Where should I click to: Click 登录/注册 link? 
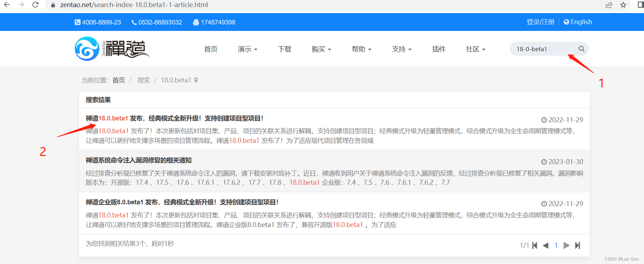[x=540, y=22]
